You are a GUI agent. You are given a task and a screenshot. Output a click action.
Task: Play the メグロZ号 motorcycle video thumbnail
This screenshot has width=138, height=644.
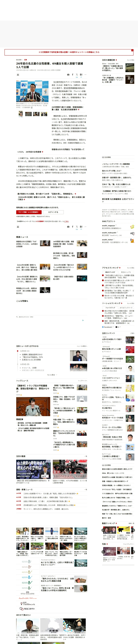tap(70, 469)
